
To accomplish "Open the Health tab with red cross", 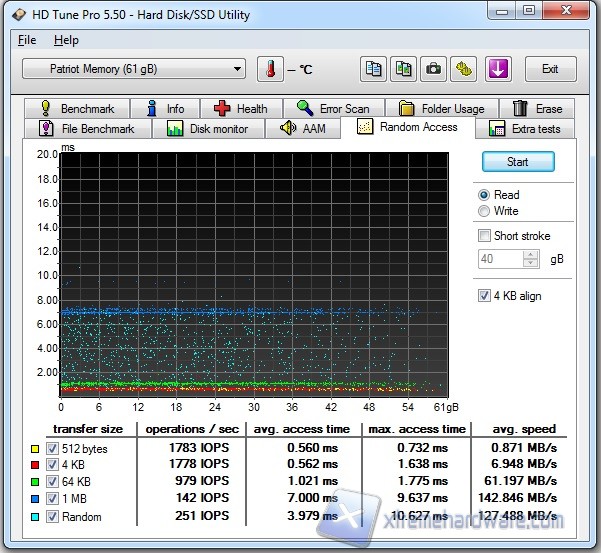I will pos(239,108).
